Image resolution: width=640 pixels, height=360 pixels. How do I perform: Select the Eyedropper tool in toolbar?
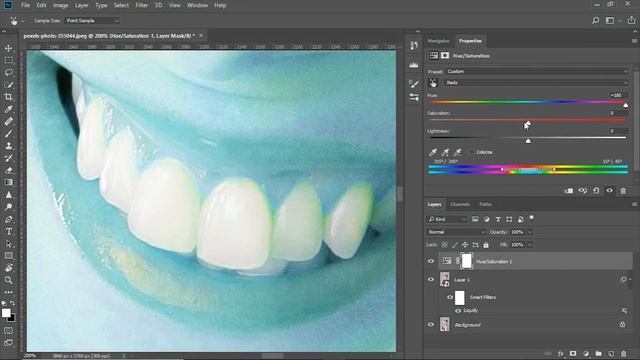click(x=9, y=109)
